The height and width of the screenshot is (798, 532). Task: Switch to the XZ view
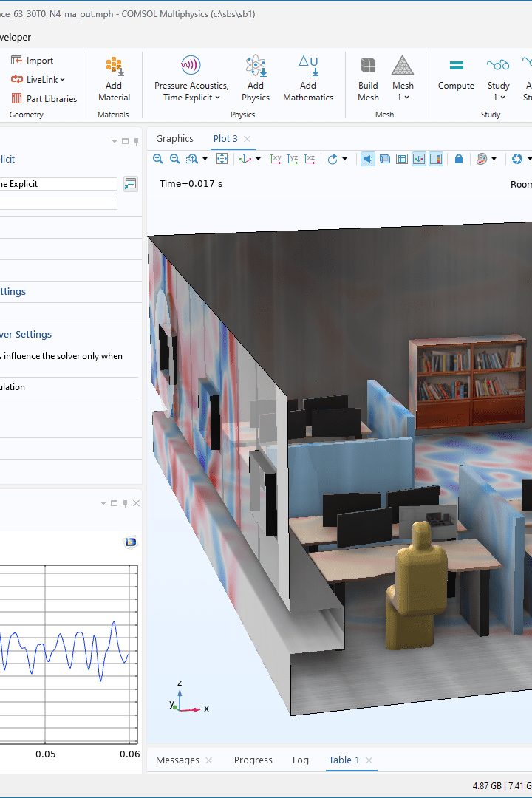click(310, 159)
